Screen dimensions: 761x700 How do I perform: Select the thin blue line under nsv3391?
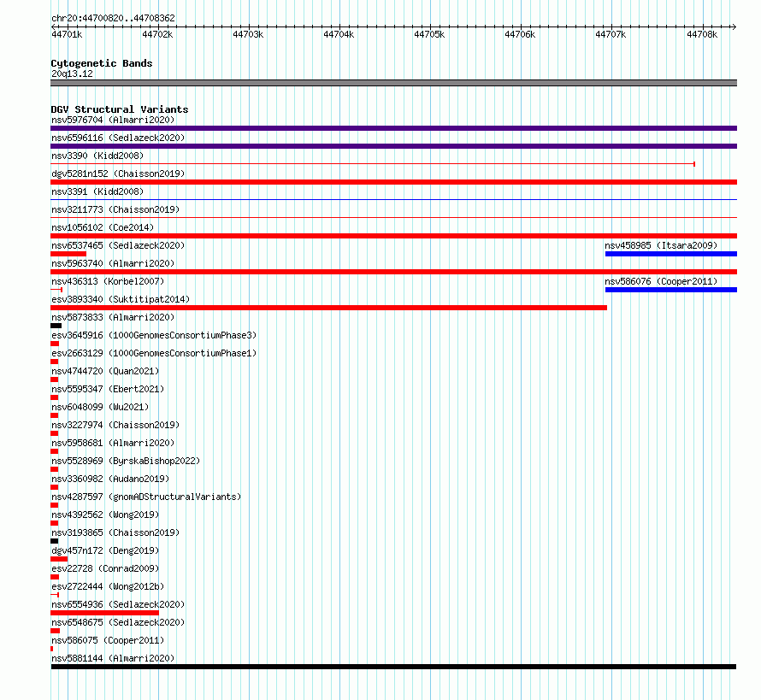point(393,199)
